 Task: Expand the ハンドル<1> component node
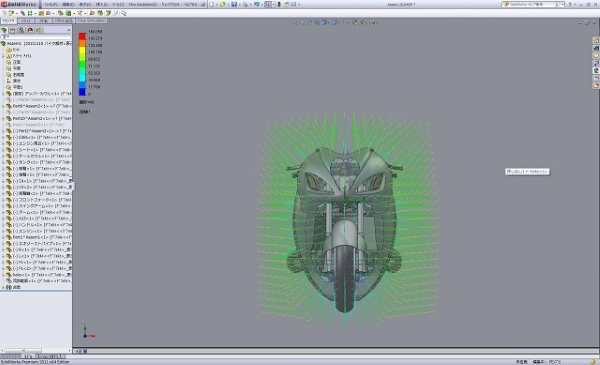coord(3,225)
